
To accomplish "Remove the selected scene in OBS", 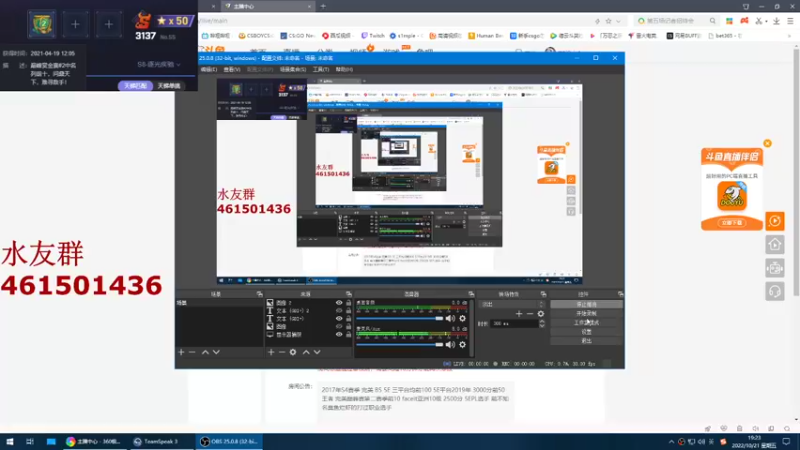I will click(x=192, y=352).
